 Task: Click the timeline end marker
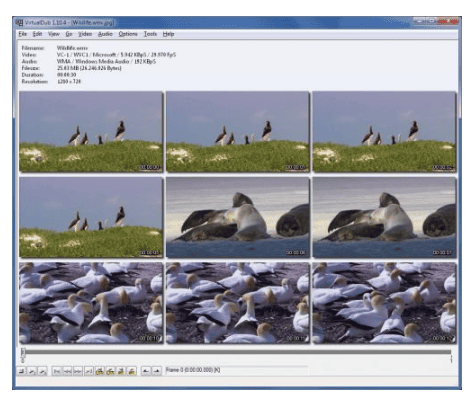(x=451, y=359)
